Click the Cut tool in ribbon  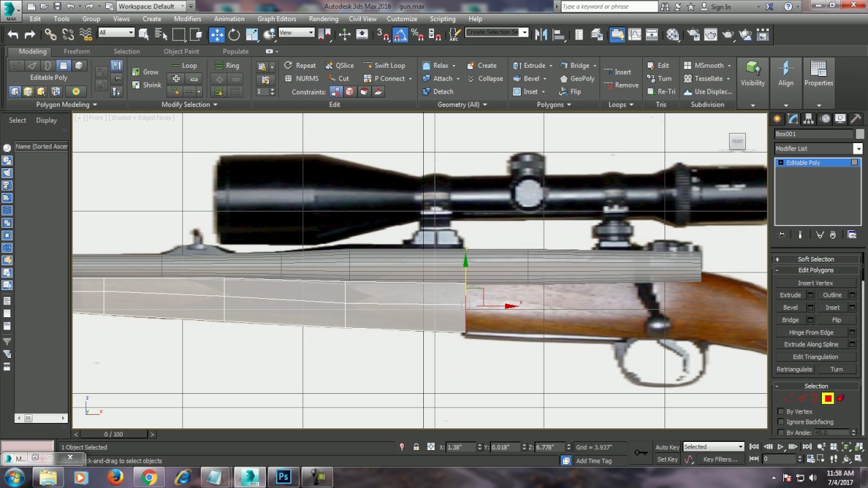[338, 79]
